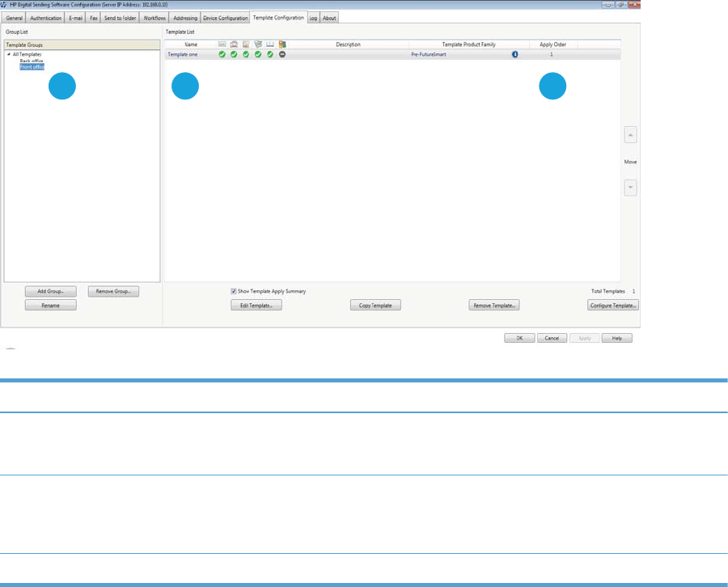Screen dimensions: 728x587
Task: Sort by the Description column header
Action: click(x=348, y=44)
